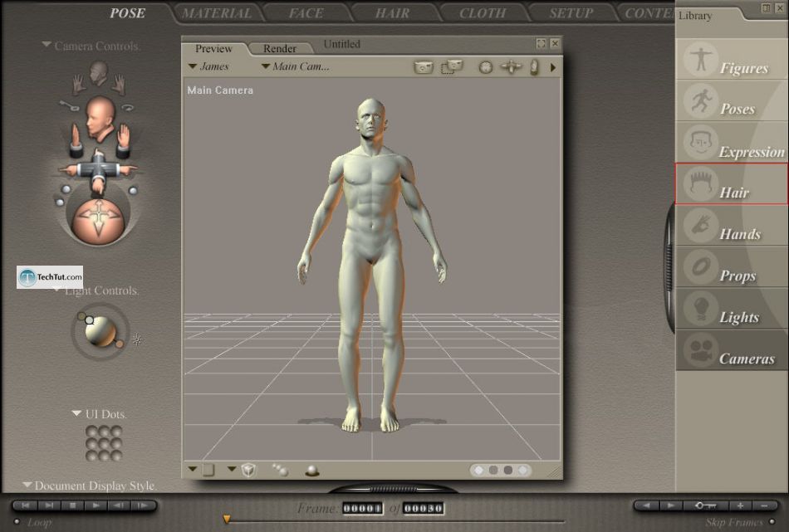
Task: Click the Render camera icon in Preview toolbar
Action: (424, 67)
